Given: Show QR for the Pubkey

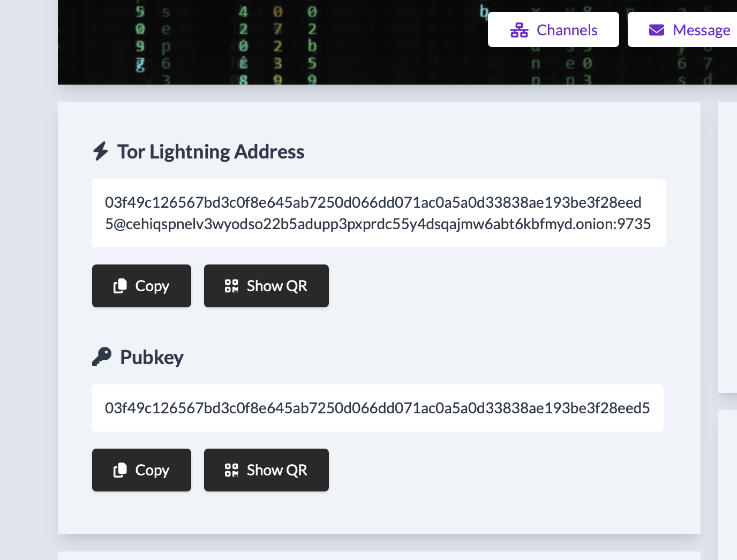Looking at the screenshot, I should tap(266, 470).
